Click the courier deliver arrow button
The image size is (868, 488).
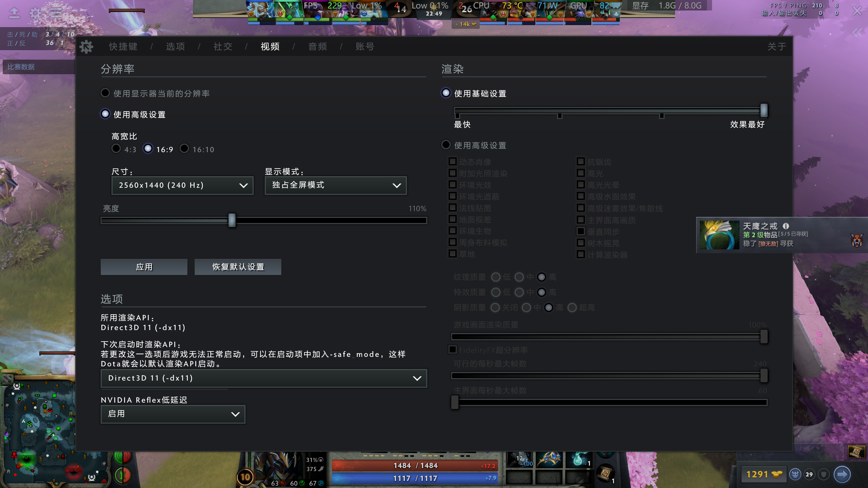point(842,474)
